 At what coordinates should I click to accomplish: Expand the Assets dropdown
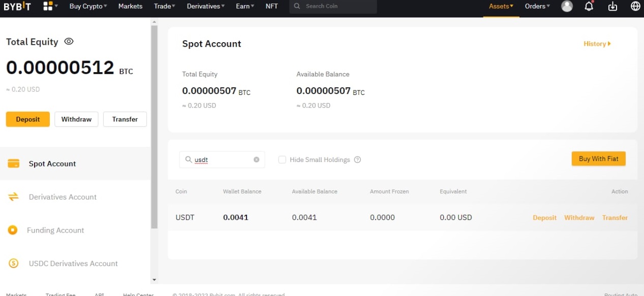(501, 6)
